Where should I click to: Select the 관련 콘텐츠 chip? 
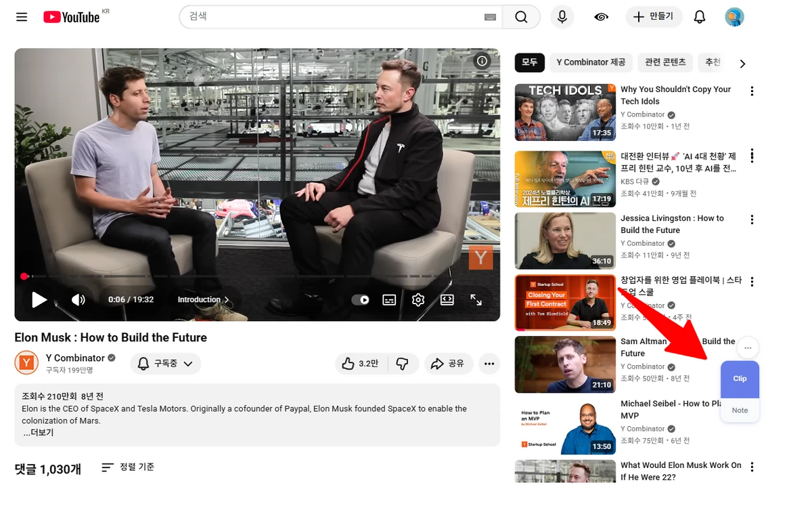pyautogui.click(x=665, y=62)
